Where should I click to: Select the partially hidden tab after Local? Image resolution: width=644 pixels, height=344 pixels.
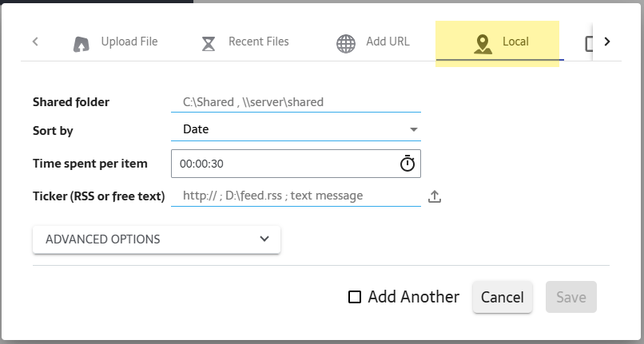[x=590, y=43]
